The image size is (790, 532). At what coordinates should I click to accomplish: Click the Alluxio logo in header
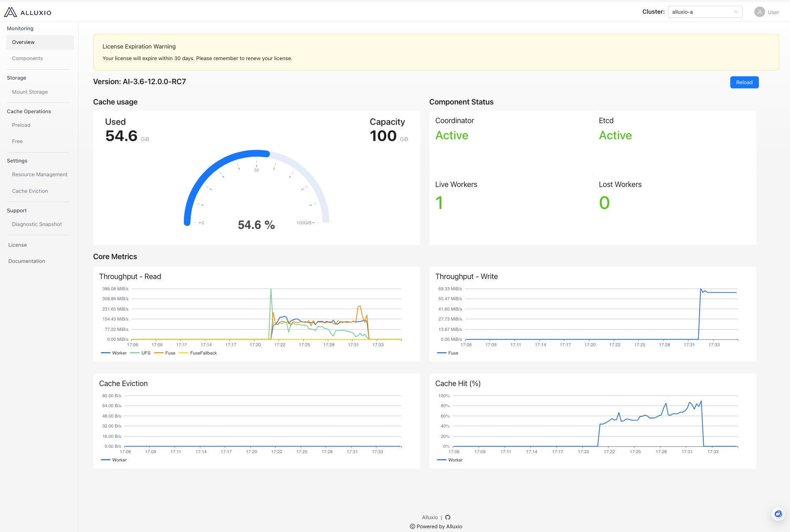(27, 12)
